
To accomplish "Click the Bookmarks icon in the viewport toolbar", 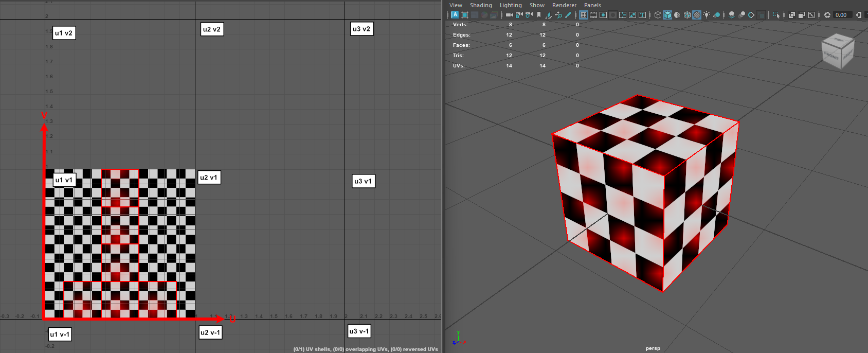I will (x=539, y=15).
